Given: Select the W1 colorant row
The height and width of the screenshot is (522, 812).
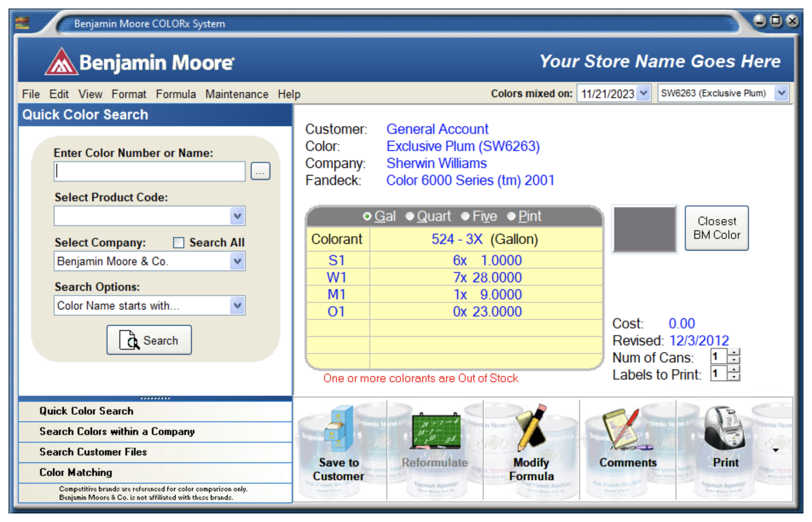Looking at the screenshot, I should pyautogui.click(x=455, y=277).
